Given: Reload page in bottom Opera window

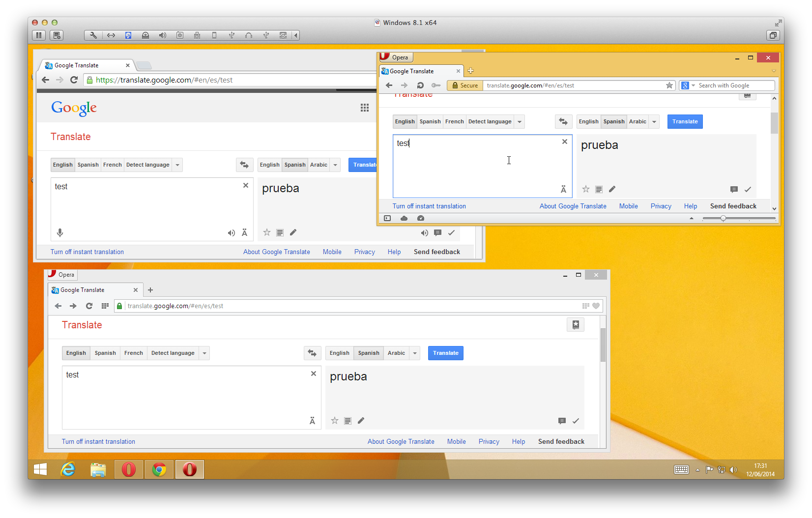Looking at the screenshot, I should [89, 306].
